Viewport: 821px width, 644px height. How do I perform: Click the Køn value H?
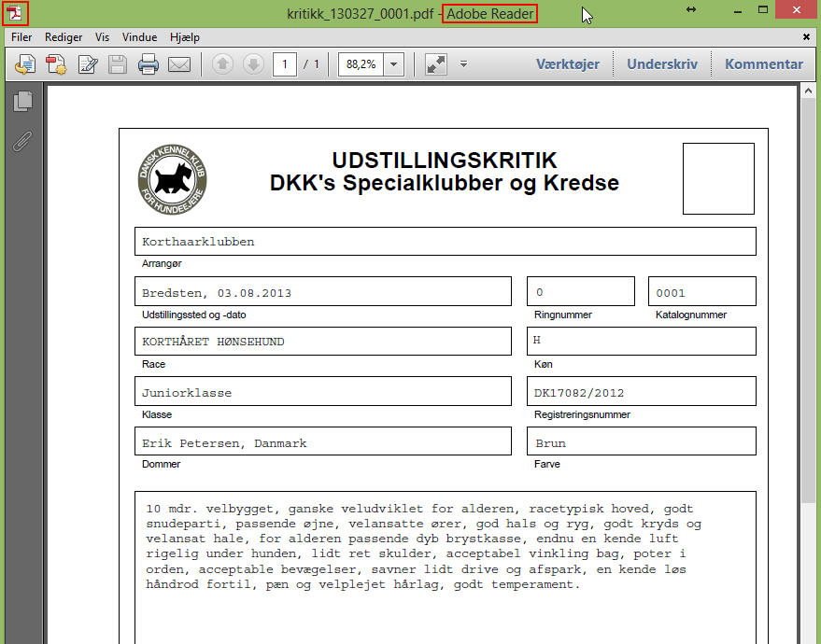click(537, 340)
